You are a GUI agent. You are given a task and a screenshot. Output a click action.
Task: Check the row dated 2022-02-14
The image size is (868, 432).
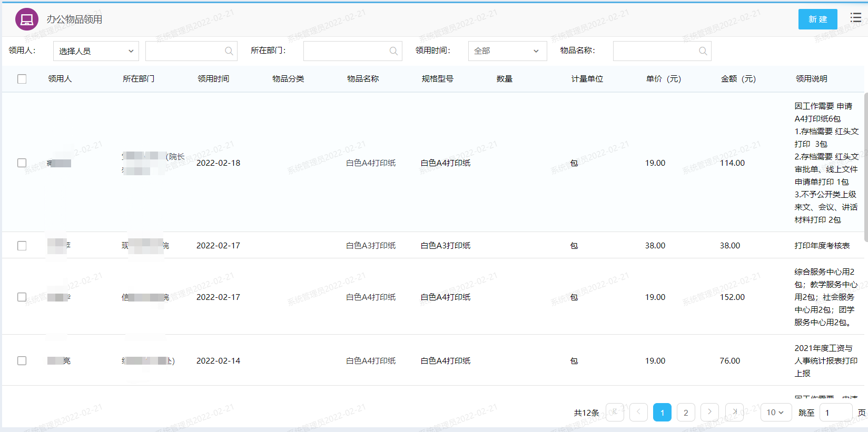(x=22, y=361)
